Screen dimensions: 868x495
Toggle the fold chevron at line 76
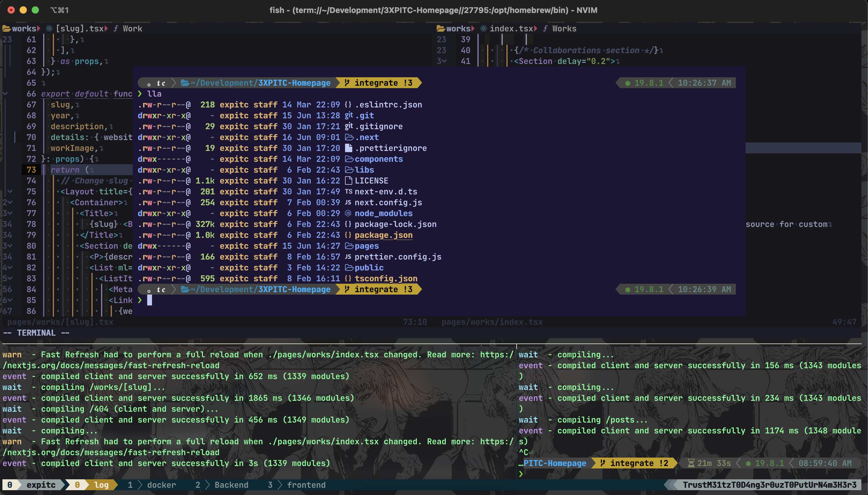[10, 203]
